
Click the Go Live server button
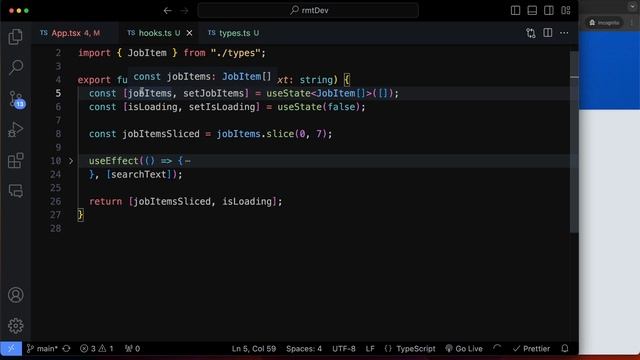click(464, 349)
